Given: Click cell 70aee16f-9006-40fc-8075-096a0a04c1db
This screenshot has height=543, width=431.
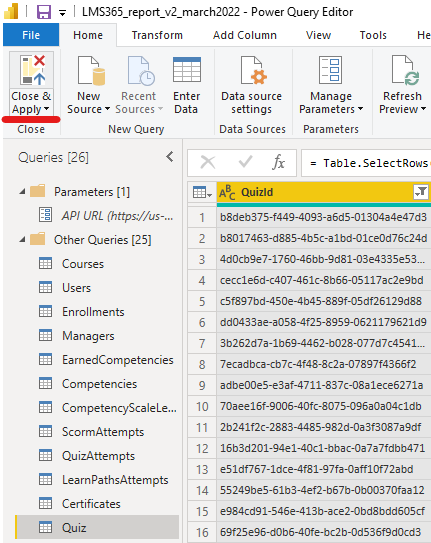Looking at the screenshot, I should pos(324,406).
